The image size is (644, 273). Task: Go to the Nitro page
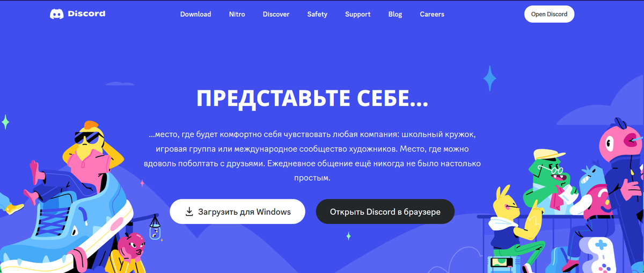point(237,15)
